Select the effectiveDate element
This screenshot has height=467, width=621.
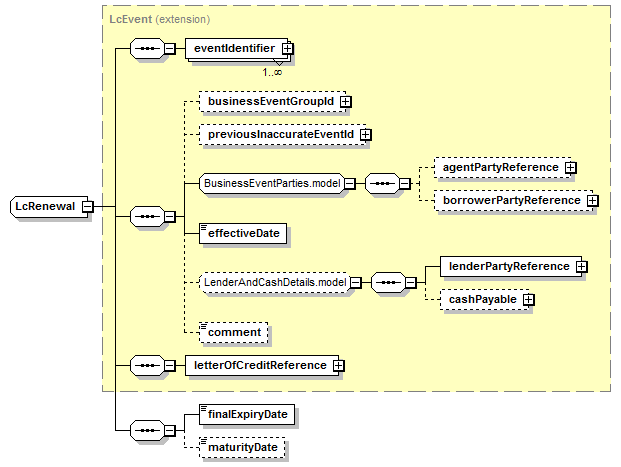pyautogui.click(x=243, y=233)
